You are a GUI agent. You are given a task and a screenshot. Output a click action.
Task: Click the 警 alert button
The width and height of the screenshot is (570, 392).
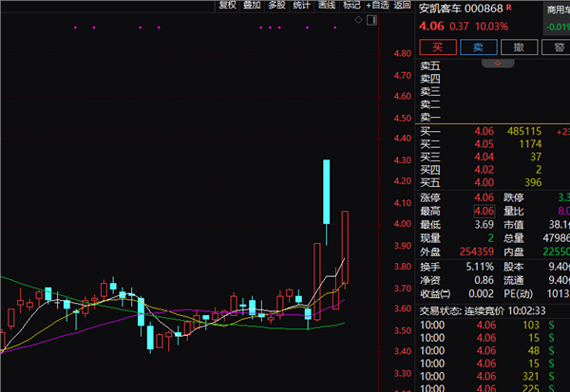pyautogui.click(x=558, y=47)
